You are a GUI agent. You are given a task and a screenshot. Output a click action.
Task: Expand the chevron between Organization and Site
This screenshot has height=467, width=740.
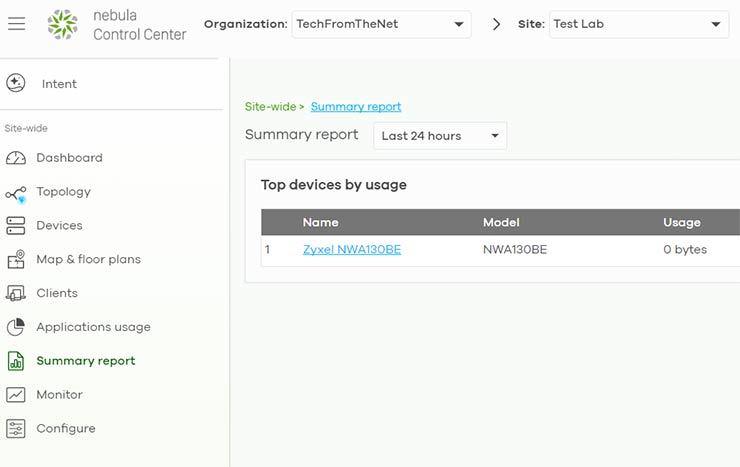(x=497, y=24)
